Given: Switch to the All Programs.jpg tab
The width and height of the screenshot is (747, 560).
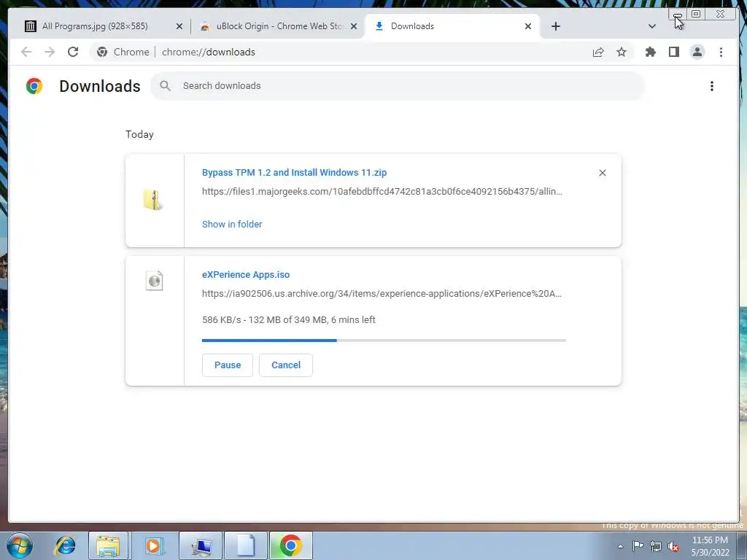Looking at the screenshot, I should 96,26.
